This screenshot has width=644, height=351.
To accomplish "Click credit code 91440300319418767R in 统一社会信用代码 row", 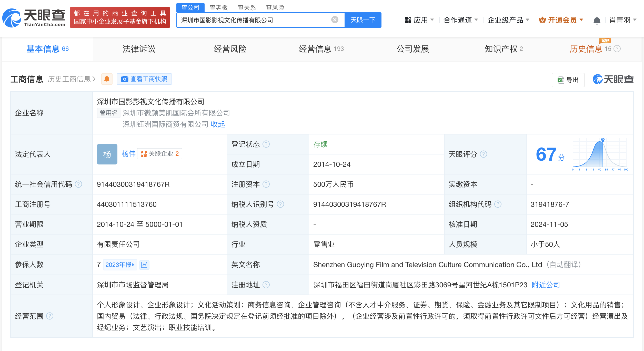I will click(x=133, y=184).
